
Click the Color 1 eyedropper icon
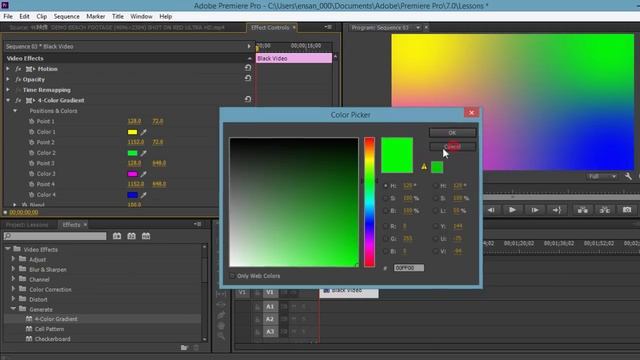143,132
